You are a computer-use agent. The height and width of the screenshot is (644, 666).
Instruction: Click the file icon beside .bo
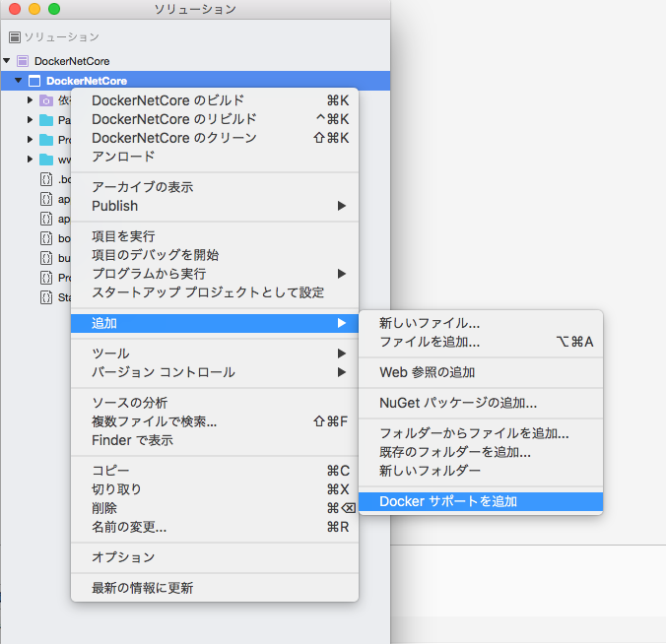pyautogui.click(x=46, y=179)
